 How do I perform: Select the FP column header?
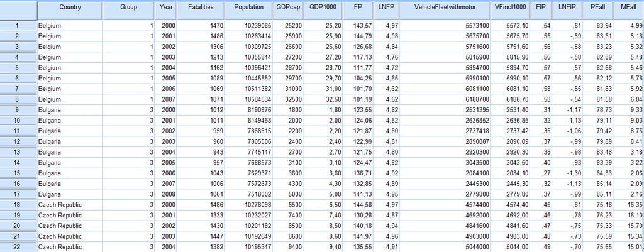point(358,10)
